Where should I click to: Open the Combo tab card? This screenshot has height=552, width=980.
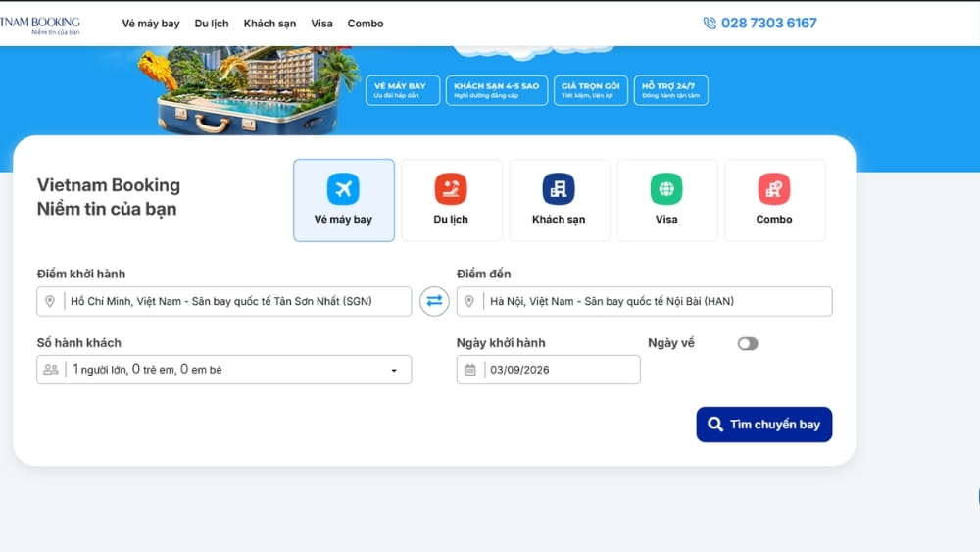point(774,200)
